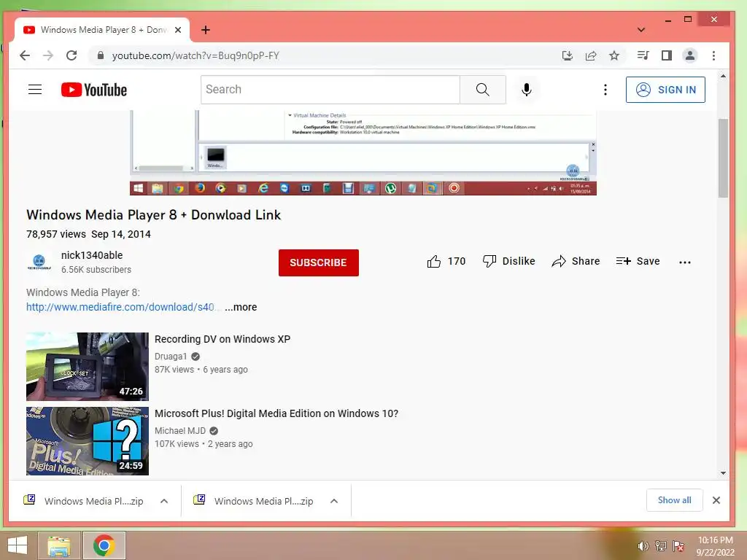
Task: Click the scrollbar down arrow
Action: tap(723, 472)
